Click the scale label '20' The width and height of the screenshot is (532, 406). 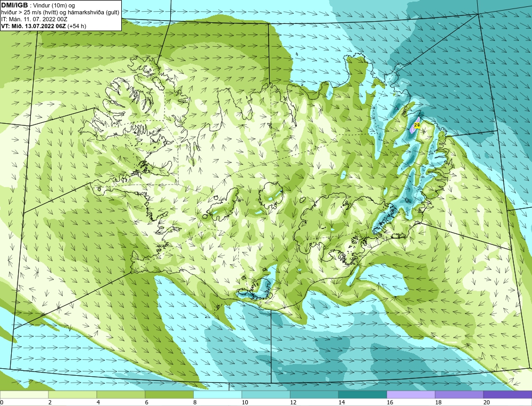(487, 402)
